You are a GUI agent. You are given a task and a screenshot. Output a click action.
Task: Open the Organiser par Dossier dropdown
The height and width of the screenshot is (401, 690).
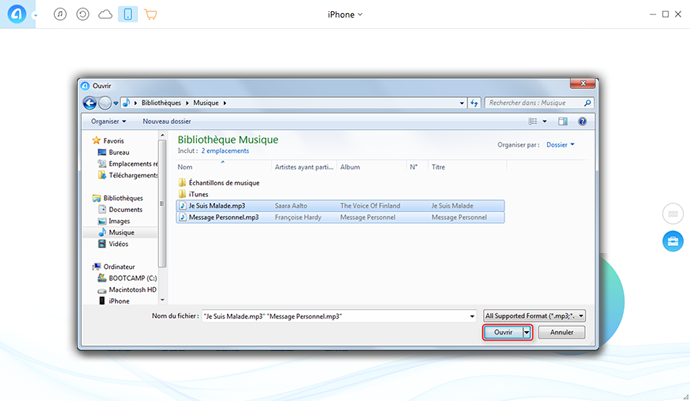pos(560,144)
